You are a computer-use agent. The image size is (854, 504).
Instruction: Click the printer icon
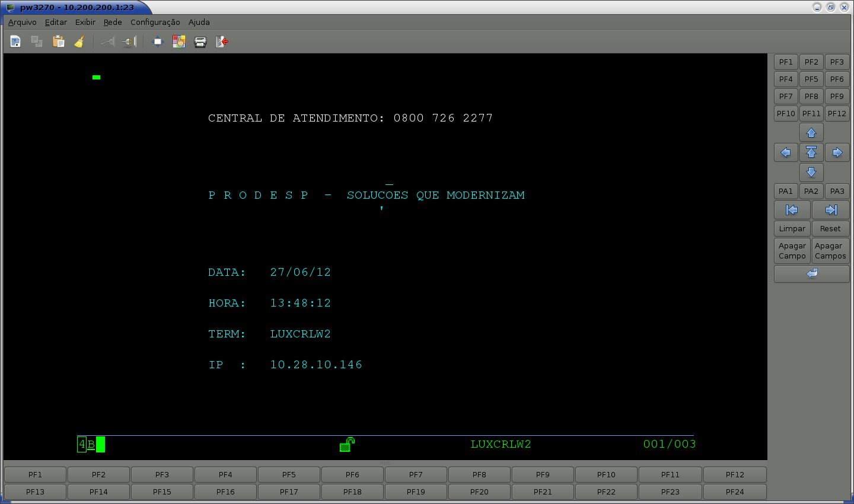(200, 42)
